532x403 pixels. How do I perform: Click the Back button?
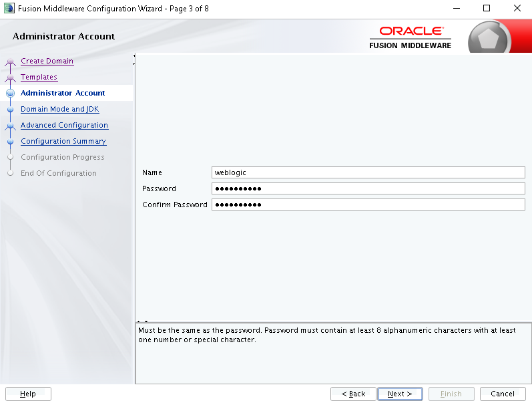tap(353, 394)
